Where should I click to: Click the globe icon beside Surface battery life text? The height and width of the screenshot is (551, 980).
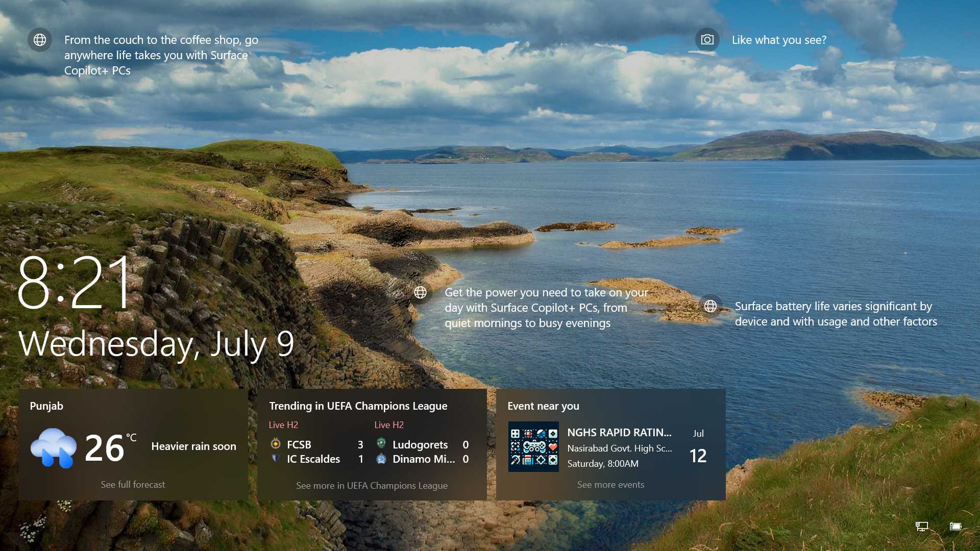point(710,306)
